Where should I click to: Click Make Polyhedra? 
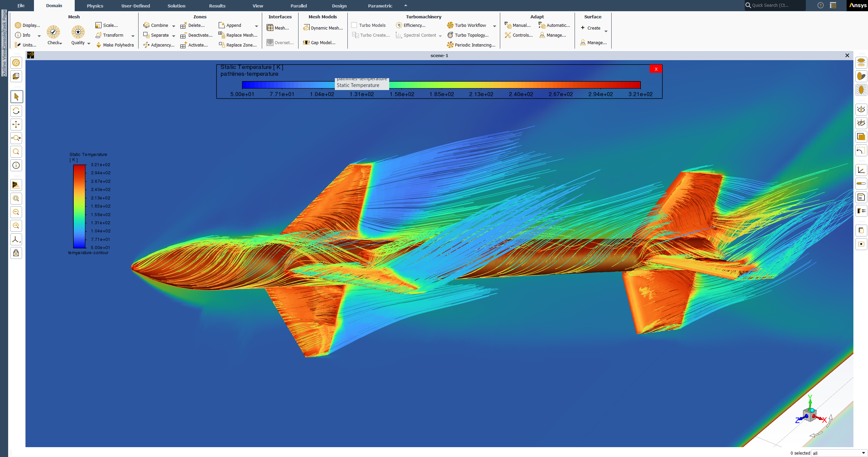(x=115, y=45)
